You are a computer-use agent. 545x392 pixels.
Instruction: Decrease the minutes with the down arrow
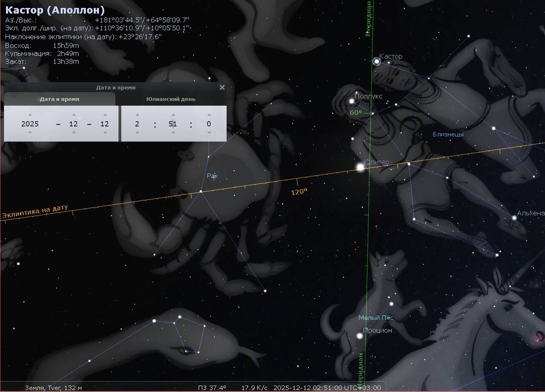173,133
